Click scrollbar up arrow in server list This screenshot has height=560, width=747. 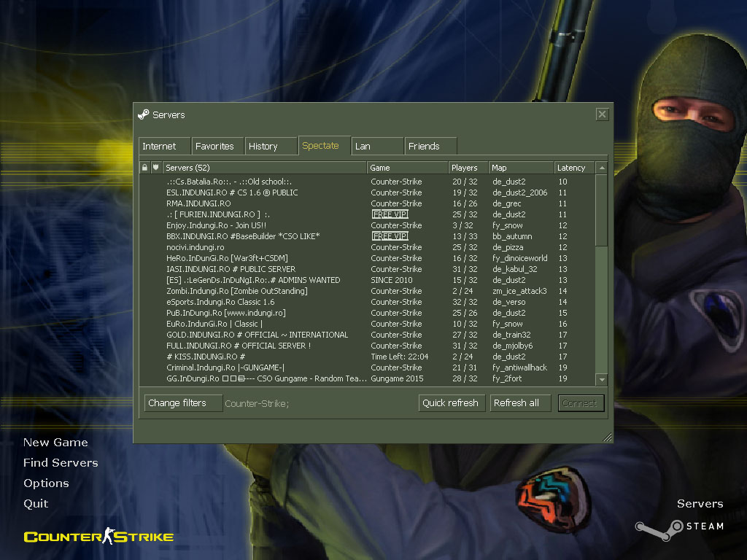602,168
